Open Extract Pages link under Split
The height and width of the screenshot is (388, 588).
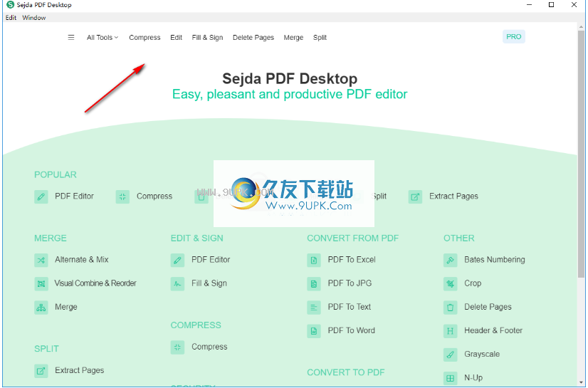point(80,370)
